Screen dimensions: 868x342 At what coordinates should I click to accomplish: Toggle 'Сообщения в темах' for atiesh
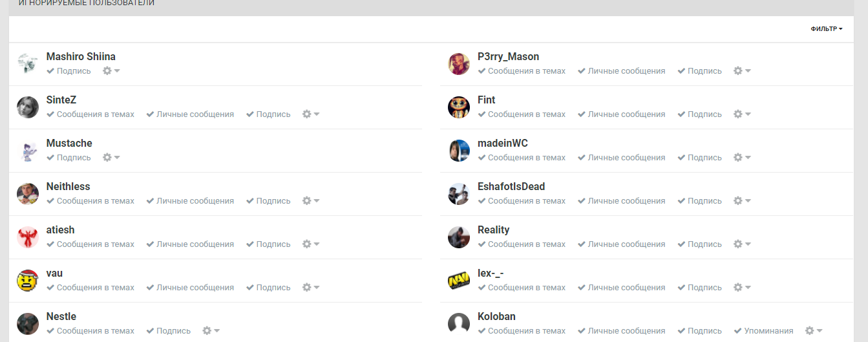tap(90, 244)
